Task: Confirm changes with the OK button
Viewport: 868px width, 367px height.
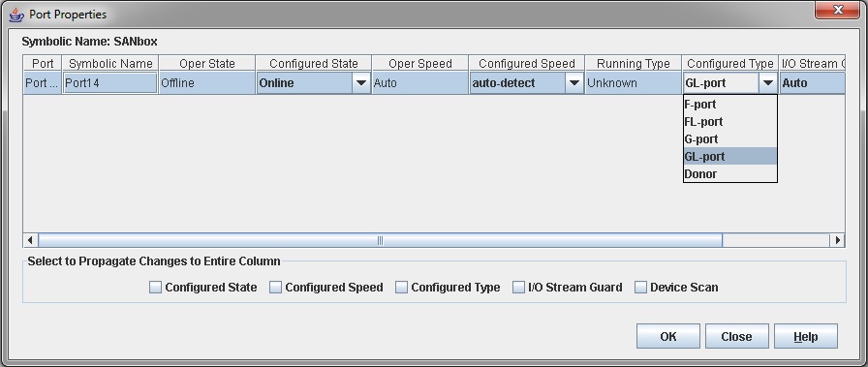Action: coord(668,337)
